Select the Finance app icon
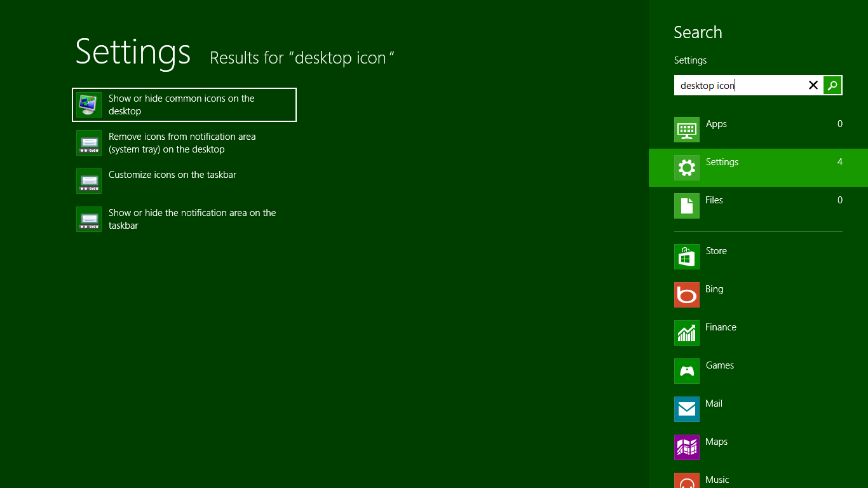This screenshot has width=868, height=488. [x=686, y=333]
